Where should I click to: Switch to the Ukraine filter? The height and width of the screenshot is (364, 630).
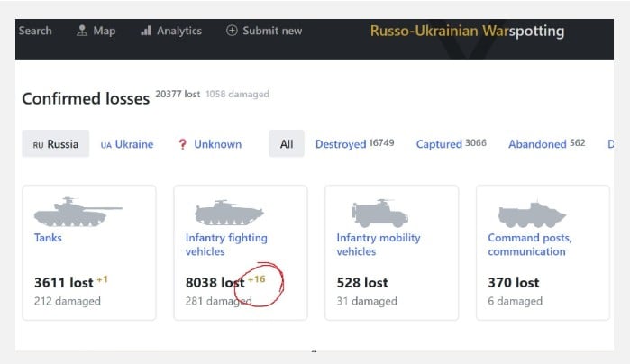[127, 144]
